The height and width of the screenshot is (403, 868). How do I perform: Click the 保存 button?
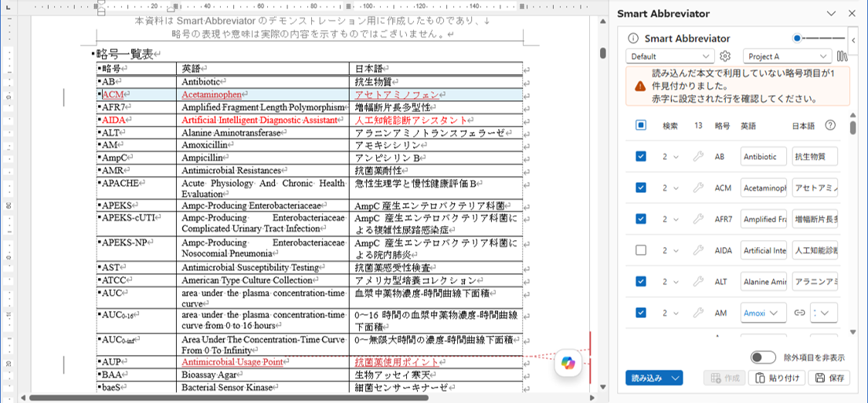[829, 378]
